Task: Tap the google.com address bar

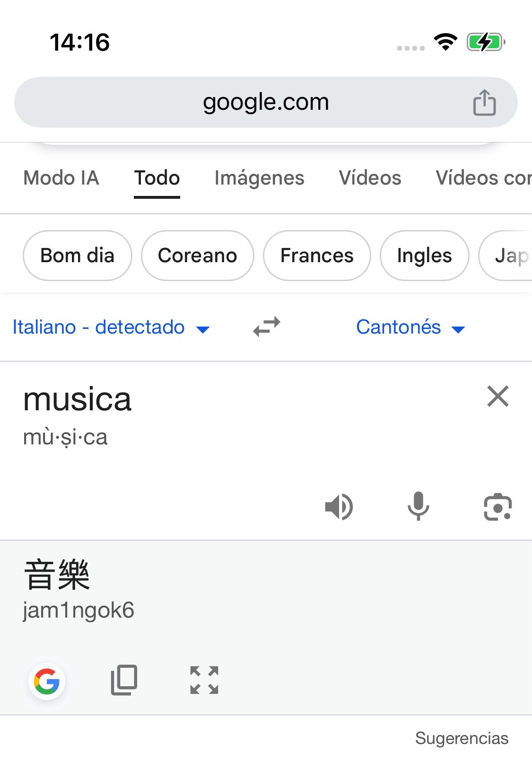Action: click(266, 102)
